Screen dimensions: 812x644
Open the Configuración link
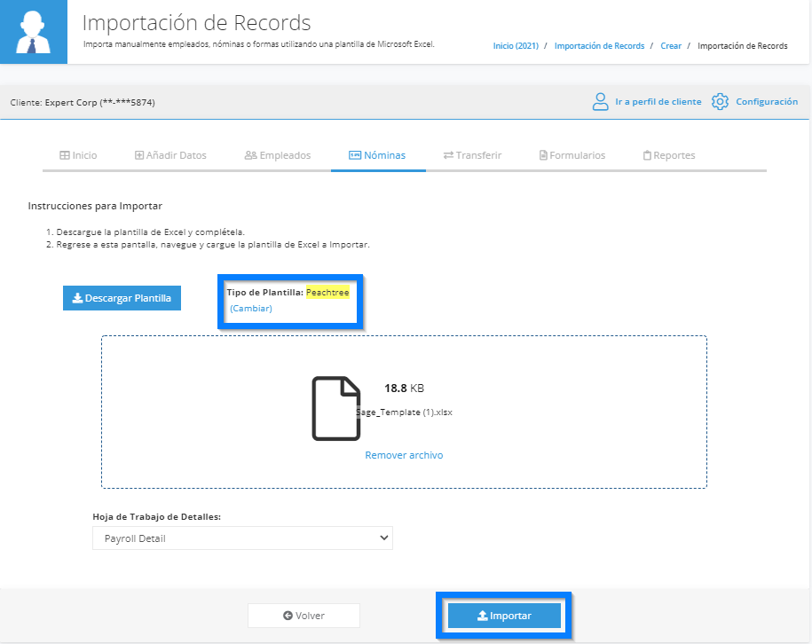pyautogui.click(x=767, y=101)
